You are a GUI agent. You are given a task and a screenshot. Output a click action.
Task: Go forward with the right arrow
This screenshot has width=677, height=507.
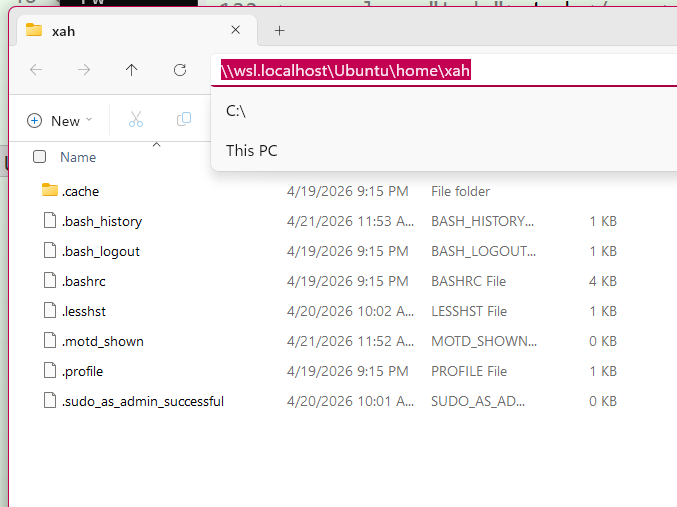click(x=84, y=70)
